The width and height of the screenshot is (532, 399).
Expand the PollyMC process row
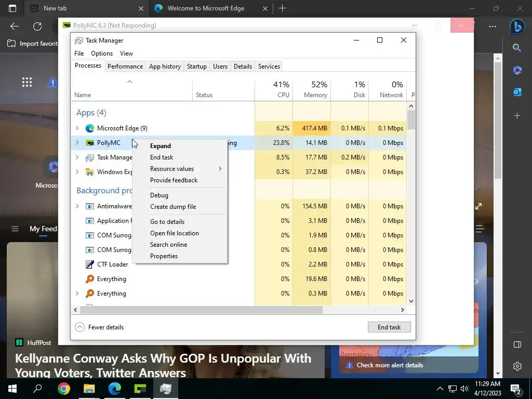tap(77, 143)
